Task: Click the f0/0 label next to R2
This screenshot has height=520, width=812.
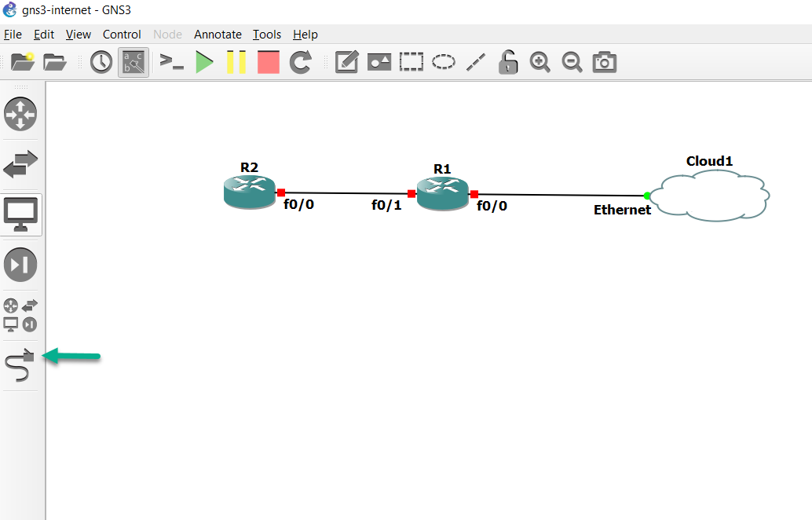Action: tap(298, 204)
